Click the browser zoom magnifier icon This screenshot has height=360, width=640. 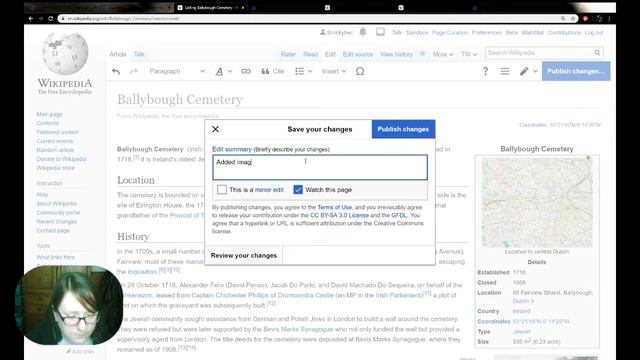tap(563, 18)
